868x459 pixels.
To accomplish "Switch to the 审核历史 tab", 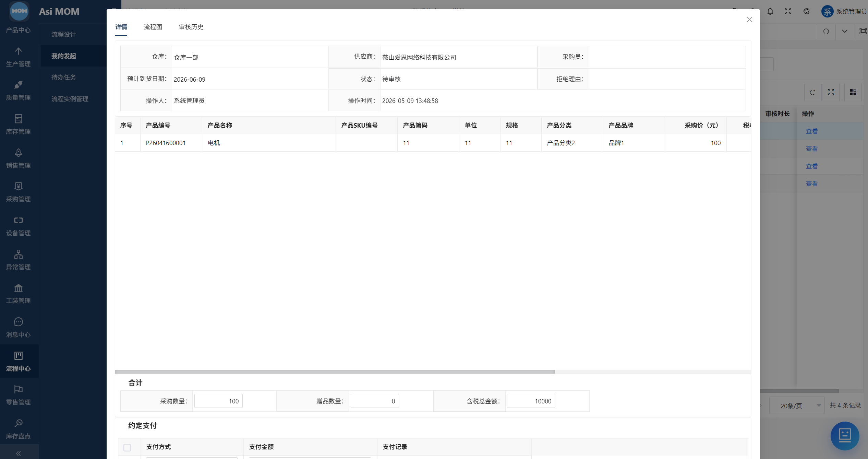I will pos(191,27).
